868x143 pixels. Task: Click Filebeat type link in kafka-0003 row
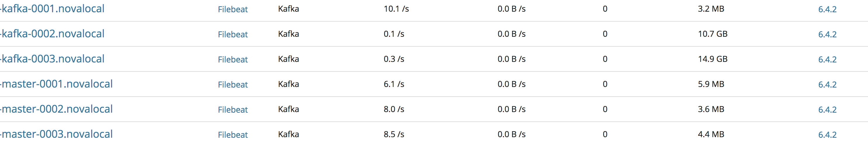pos(233,59)
